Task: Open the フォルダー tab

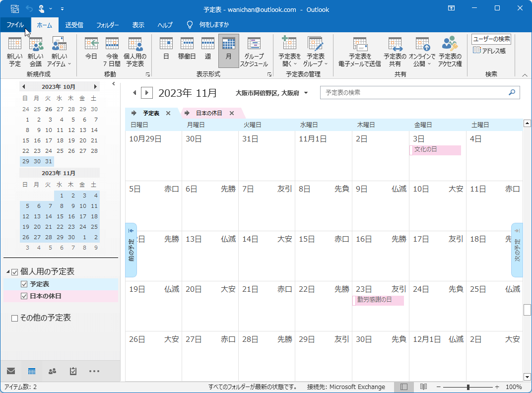Action: [108, 25]
